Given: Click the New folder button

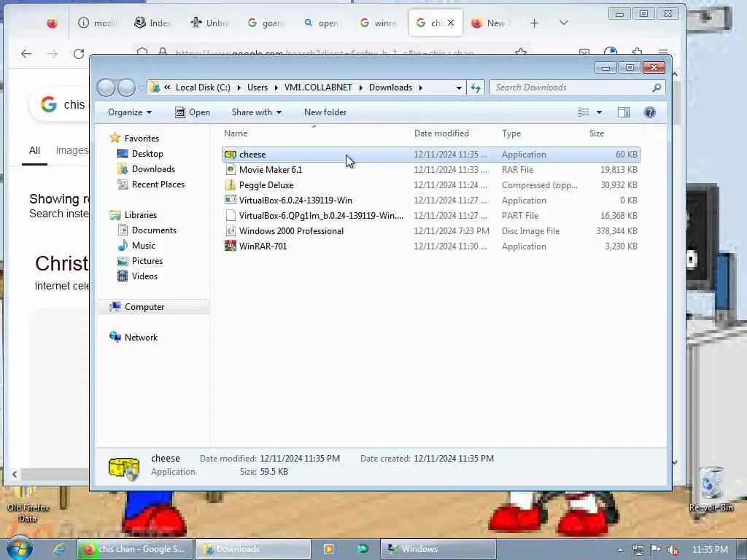Looking at the screenshot, I should pyautogui.click(x=325, y=112).
